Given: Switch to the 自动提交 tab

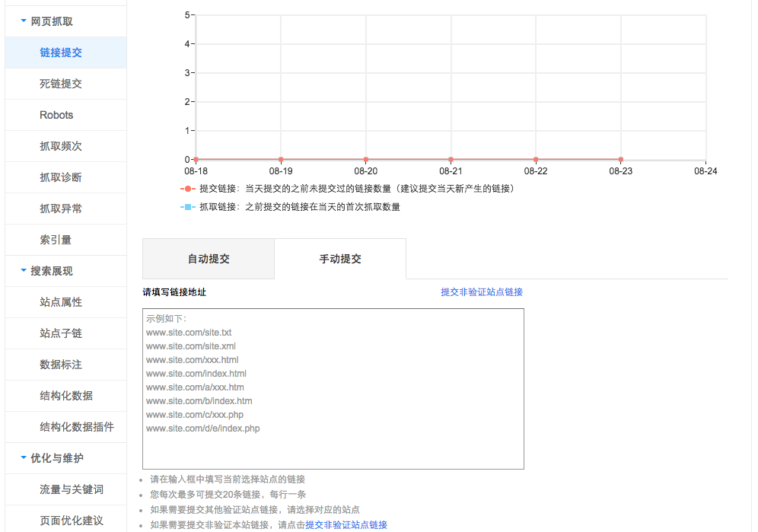Looking at the screenshot, I should pyautogui.click(x=209, y=259).
